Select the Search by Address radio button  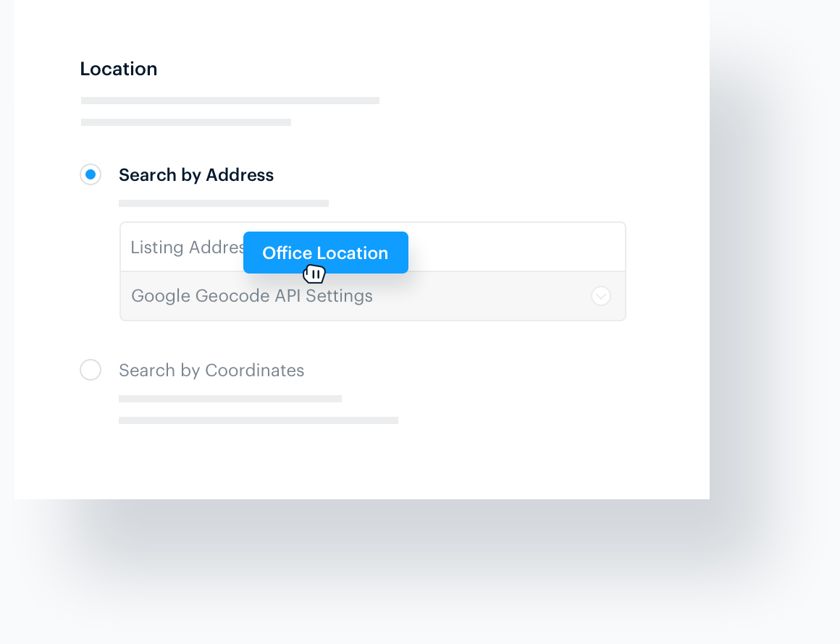(90, 174)
